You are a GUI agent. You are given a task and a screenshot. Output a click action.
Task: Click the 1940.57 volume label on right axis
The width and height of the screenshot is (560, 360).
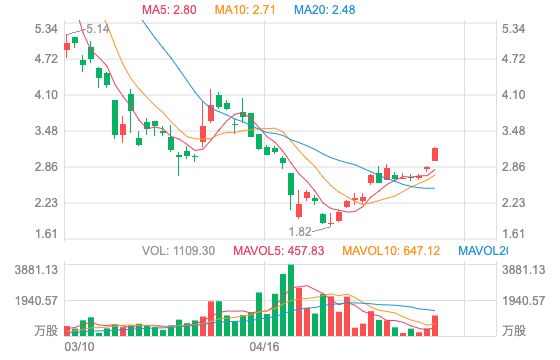coord(524,301)
